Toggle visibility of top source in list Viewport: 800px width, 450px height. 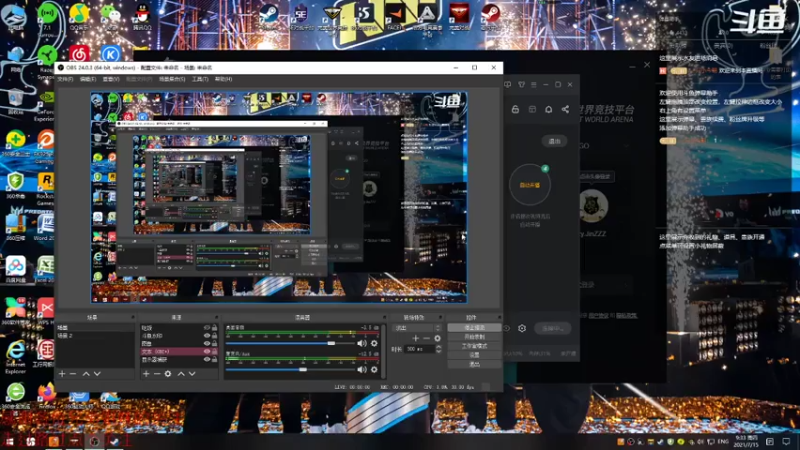coord(207,328)
